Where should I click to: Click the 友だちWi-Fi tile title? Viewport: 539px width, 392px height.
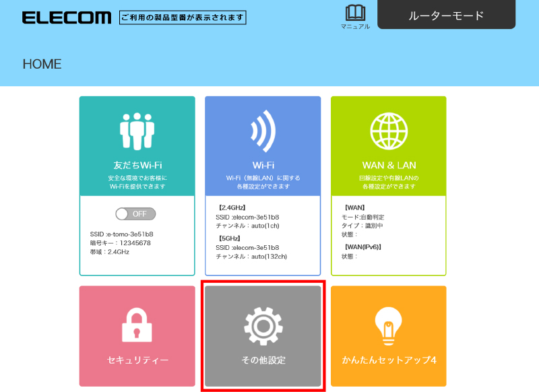[x=137, y=165]
